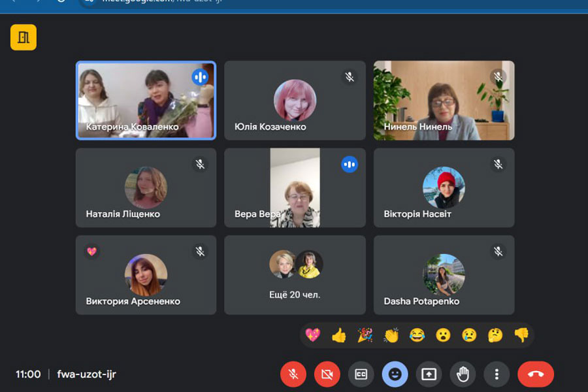Send the sparkling heart reaction
The image size is (588, 392).
(313, 335)
